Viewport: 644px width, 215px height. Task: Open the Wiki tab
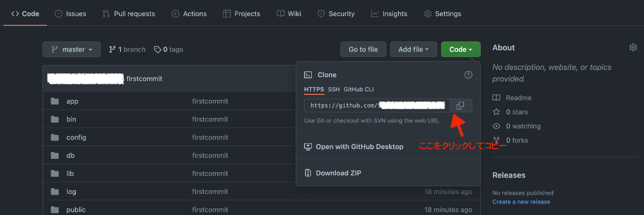pos(289,13)
